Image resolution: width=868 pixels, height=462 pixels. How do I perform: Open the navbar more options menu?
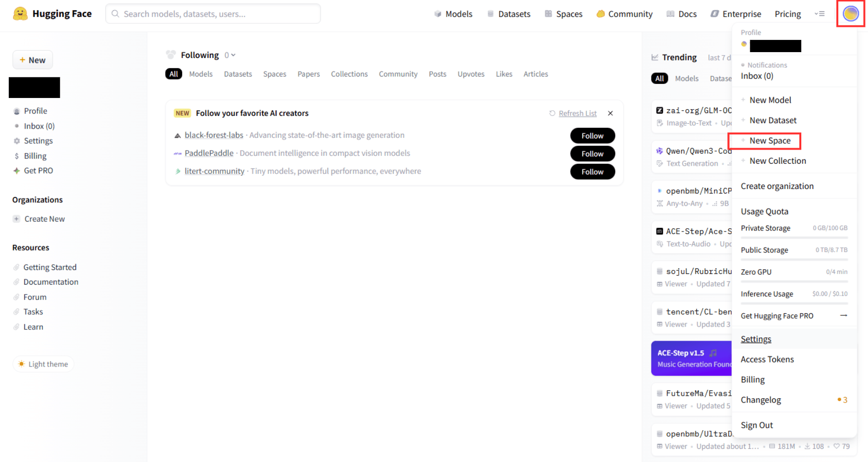(819, 14)
